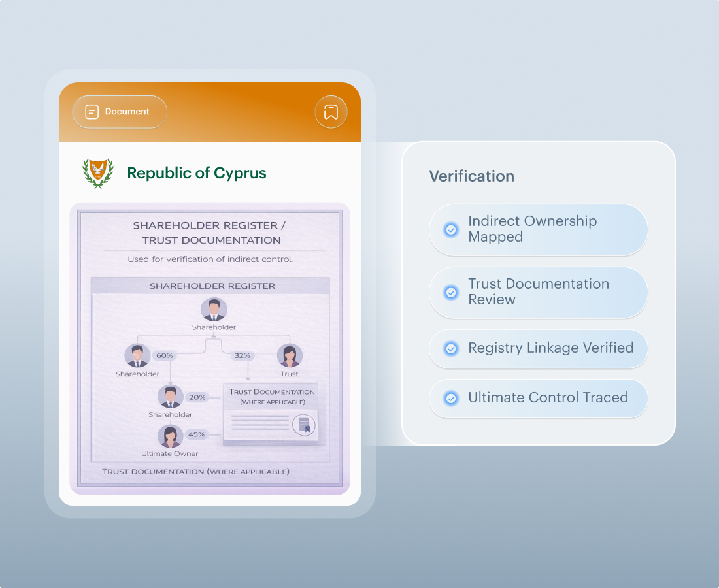Click the 20% Shareholder avatar
The width and height of the screenshot is (719, 588).
pos(170,397)
